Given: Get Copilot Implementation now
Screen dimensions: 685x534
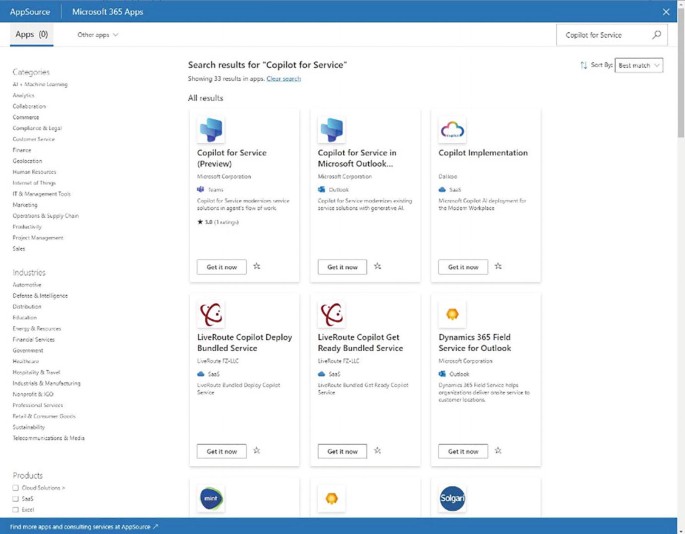Looking at the screenshot, I should click(463, 267).
